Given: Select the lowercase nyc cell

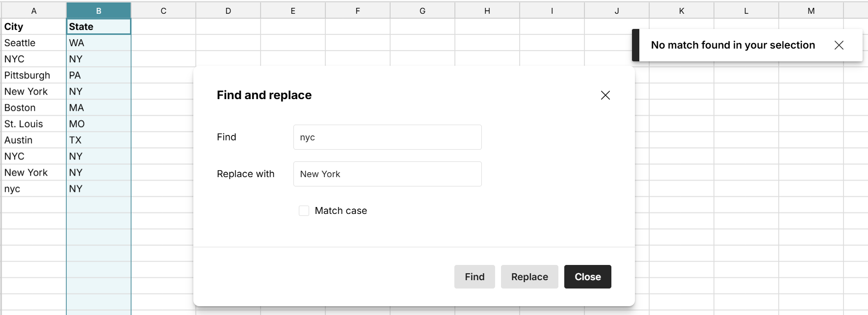Looking at the screenshot, I should pyautogui.click(x=34, y=189).
